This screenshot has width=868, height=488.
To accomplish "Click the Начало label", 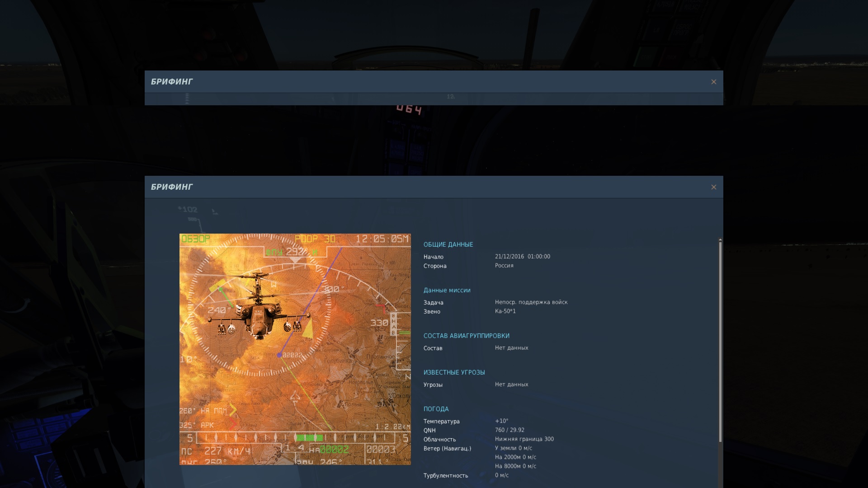I will click(x=433, y=257).
